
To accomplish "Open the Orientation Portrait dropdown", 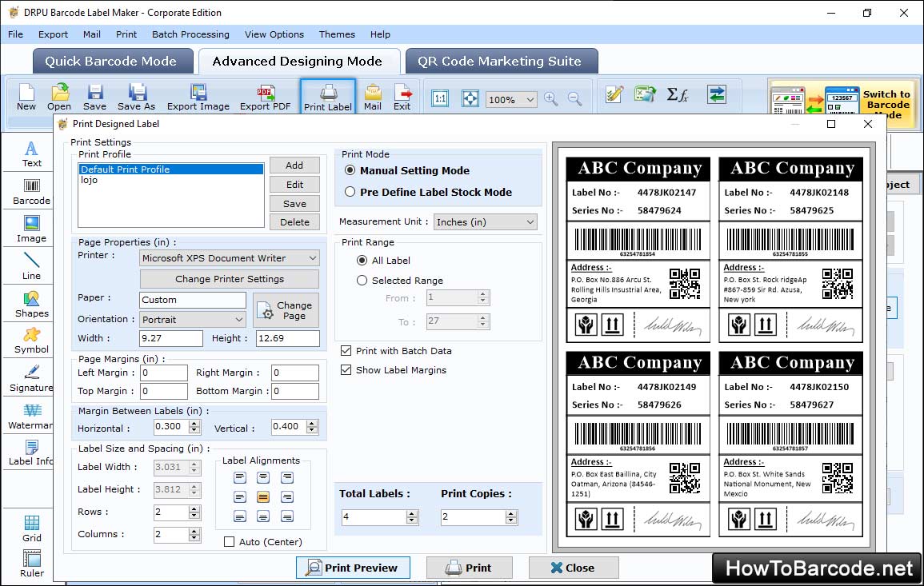I will (x=193, y=319).
